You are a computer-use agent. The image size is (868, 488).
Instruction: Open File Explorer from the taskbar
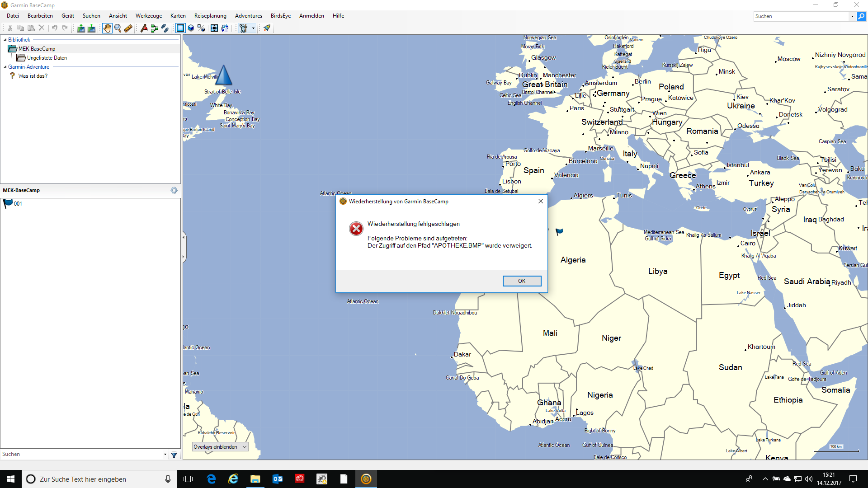[255, 479]
